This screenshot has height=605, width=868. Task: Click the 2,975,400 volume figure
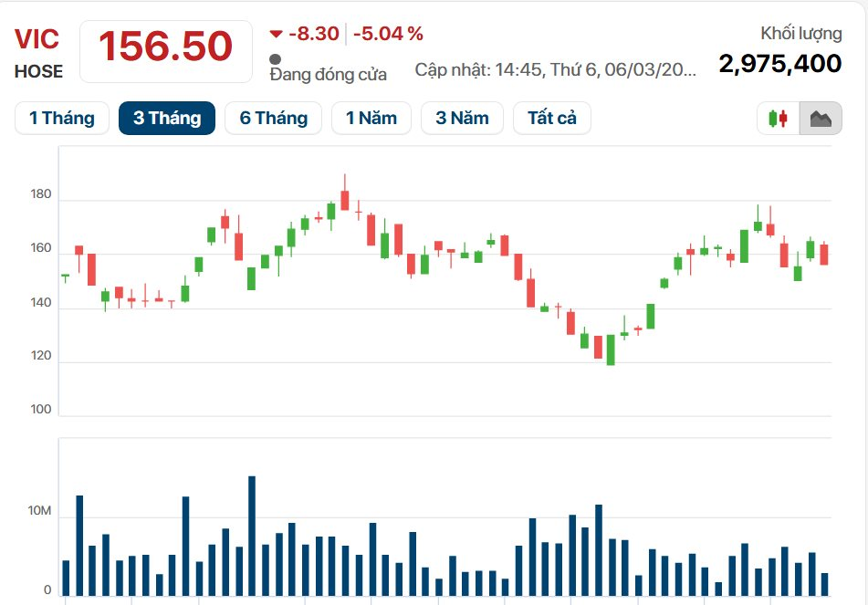coord(780,64)
